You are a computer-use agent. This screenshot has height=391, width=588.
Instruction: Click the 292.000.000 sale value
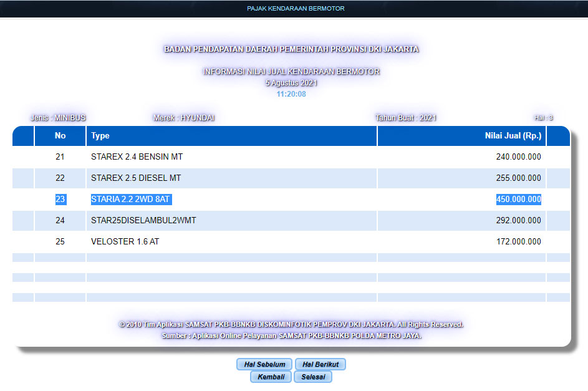tap(519, 220)
